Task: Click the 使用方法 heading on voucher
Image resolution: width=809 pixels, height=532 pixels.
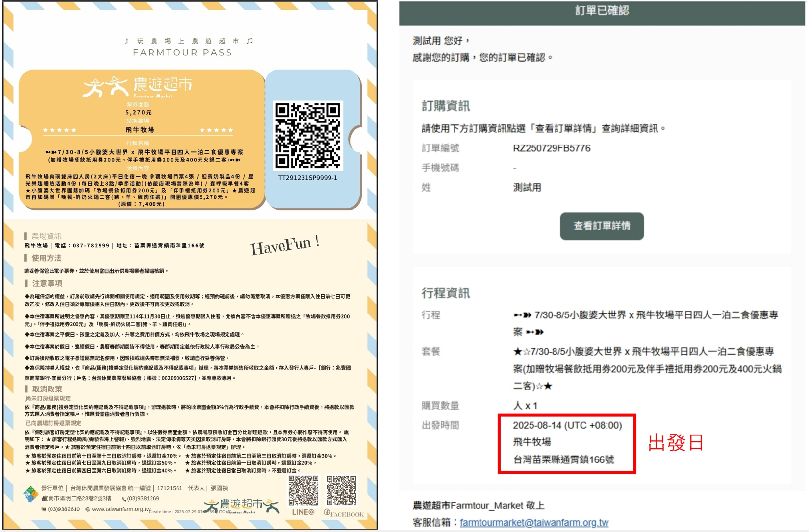Action: click(x=46, y=258)
